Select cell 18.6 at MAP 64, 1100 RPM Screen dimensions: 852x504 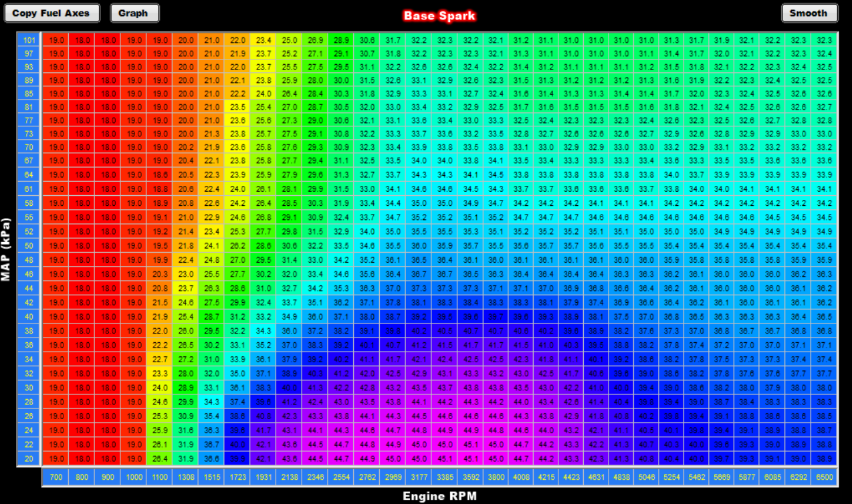point(159,174)
